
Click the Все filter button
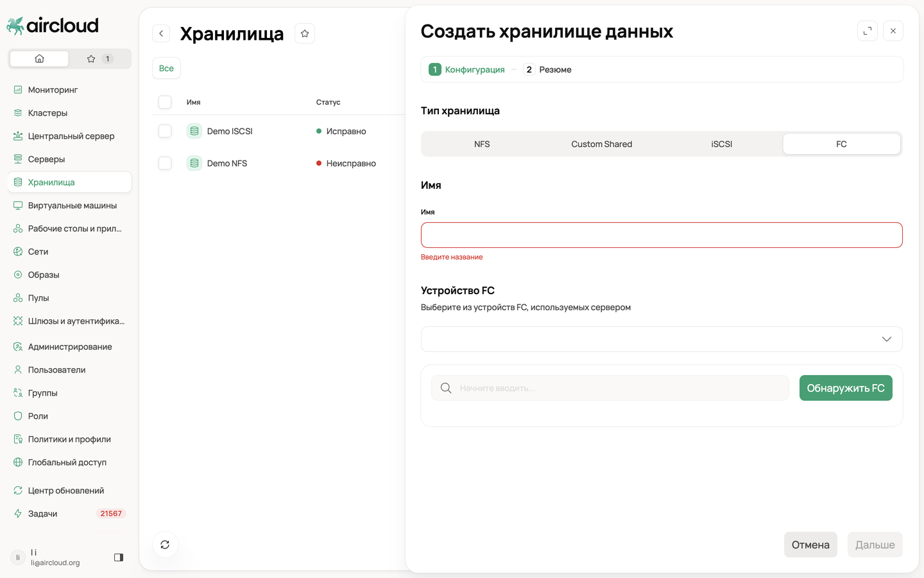[166, 68]
